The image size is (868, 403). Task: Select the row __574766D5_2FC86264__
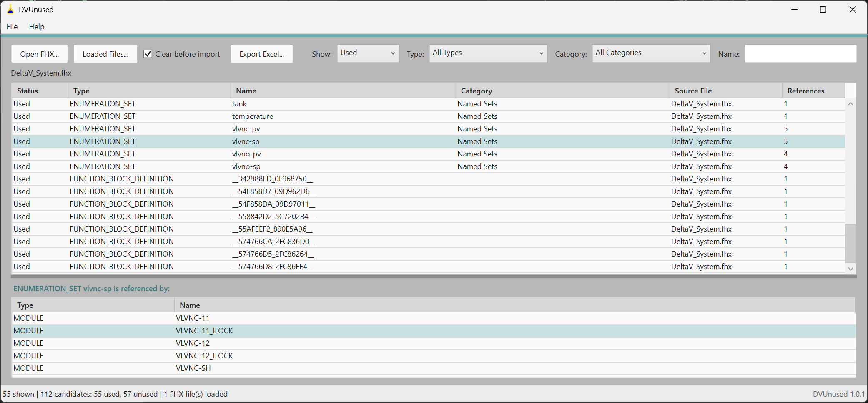click(429, 254)
